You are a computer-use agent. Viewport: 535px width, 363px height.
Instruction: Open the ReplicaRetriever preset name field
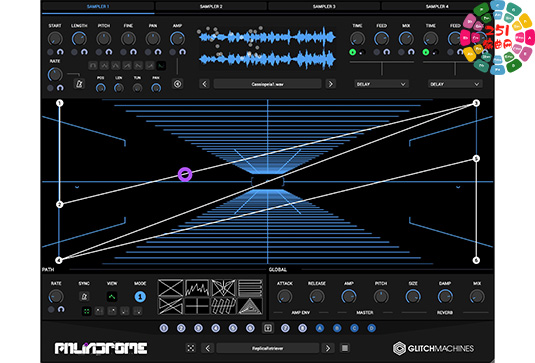(x=268, y=348)
